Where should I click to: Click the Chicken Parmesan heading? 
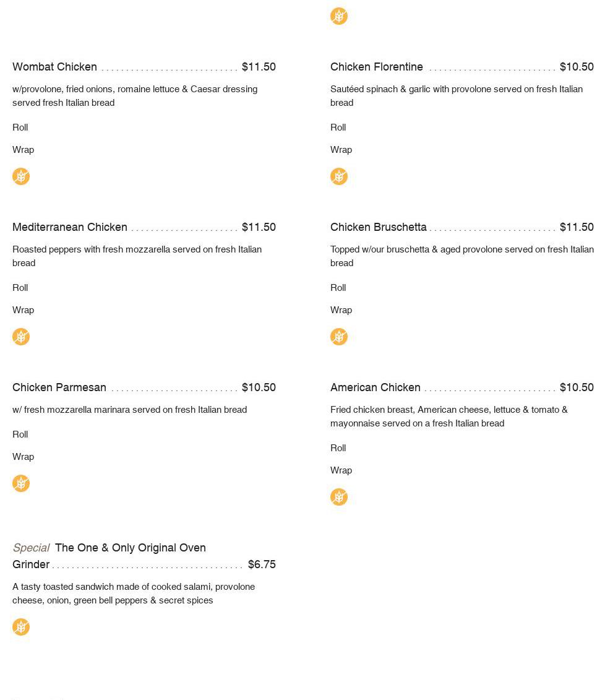(59, 387)
